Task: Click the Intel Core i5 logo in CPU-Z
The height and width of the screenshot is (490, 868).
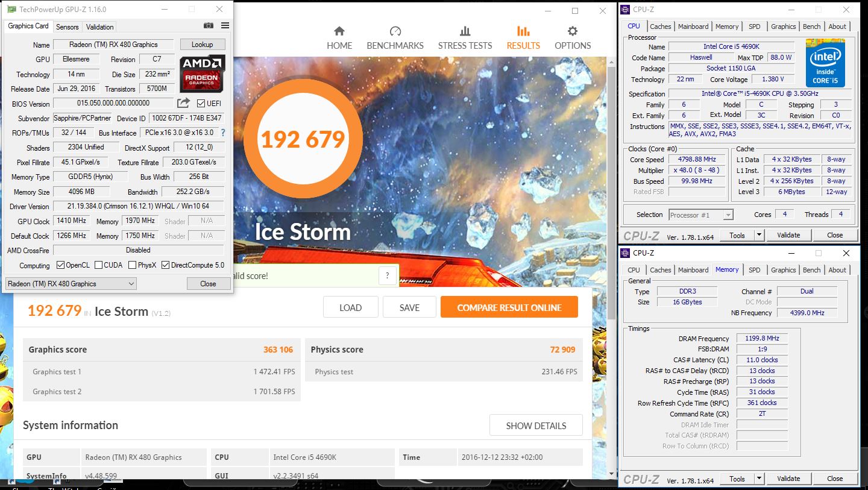Action: pyautogui.click(x=825, y=63)
